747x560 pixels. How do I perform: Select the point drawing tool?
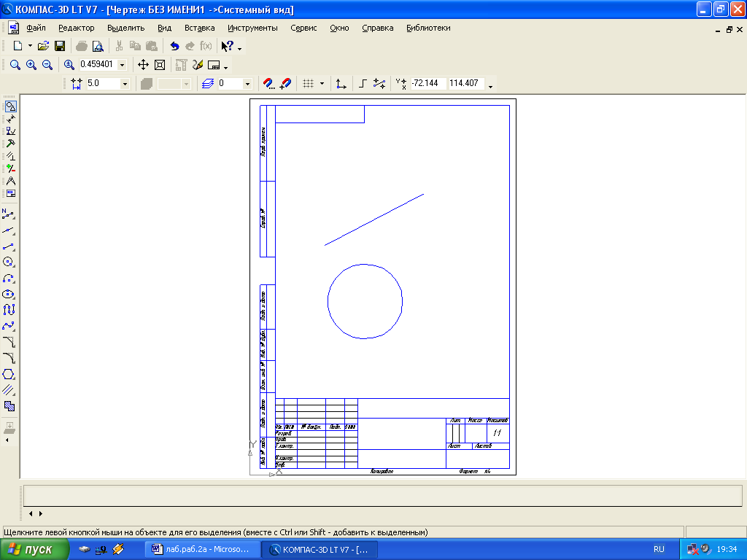pyautogui.click(x=9, y=215)
